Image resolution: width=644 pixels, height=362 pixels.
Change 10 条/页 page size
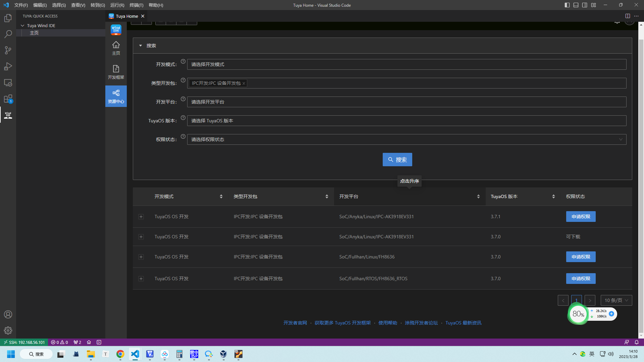616,300
